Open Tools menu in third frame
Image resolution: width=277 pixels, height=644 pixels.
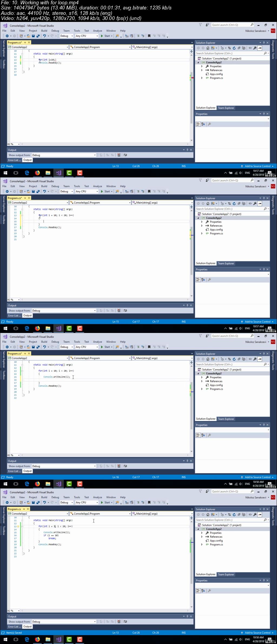click(77, 342)
